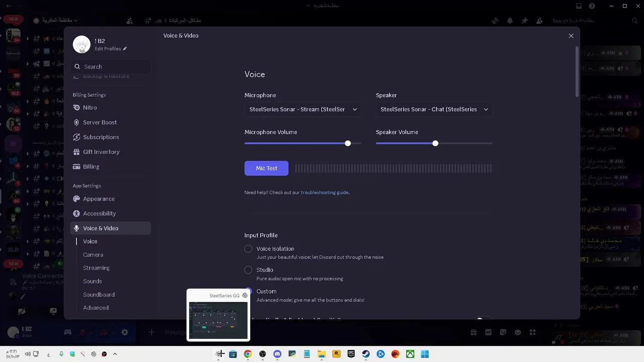Open the Xbox app on the taskbar
Viewport: 644px width, 362px height.
(x=410, y=354)
